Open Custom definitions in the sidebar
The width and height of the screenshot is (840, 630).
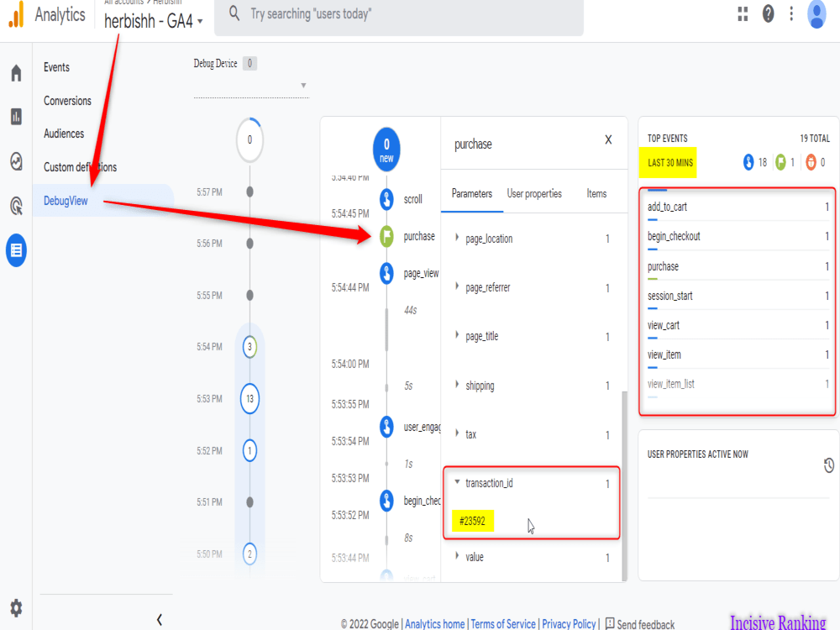tap(80, 167)
